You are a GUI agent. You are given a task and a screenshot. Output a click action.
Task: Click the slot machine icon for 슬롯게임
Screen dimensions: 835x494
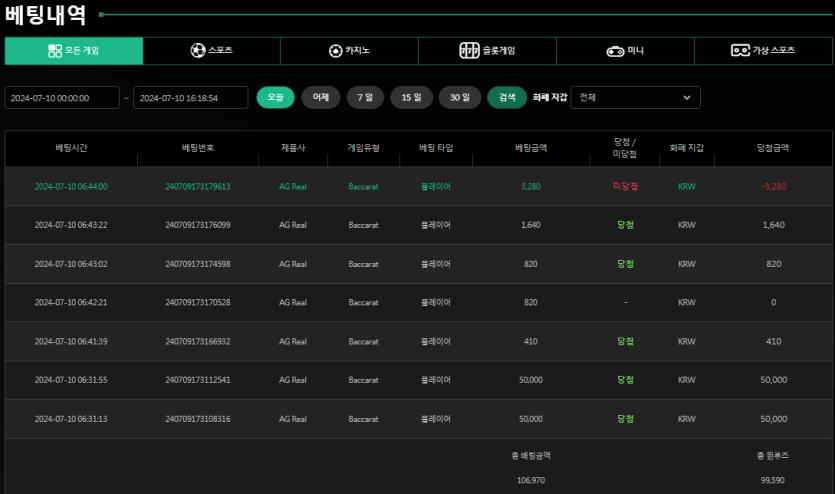[x=469, y=51]
